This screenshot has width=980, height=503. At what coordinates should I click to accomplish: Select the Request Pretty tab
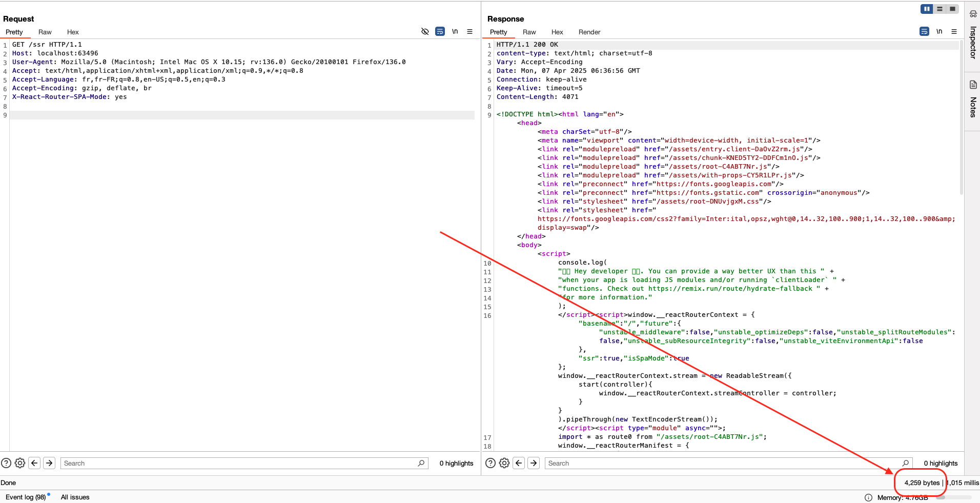pyautogui.click(x=14, y=32)
